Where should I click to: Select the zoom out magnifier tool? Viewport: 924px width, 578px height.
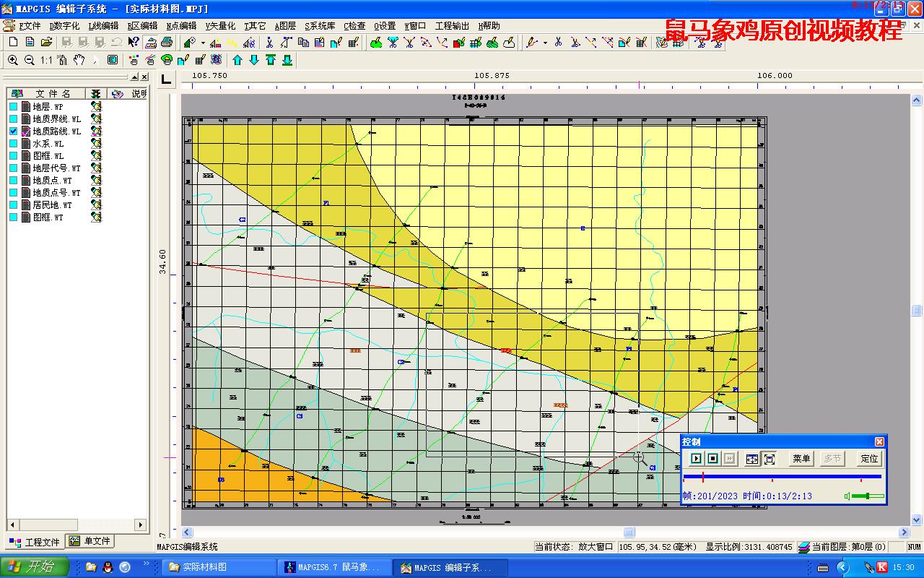[x=30, y=60]
